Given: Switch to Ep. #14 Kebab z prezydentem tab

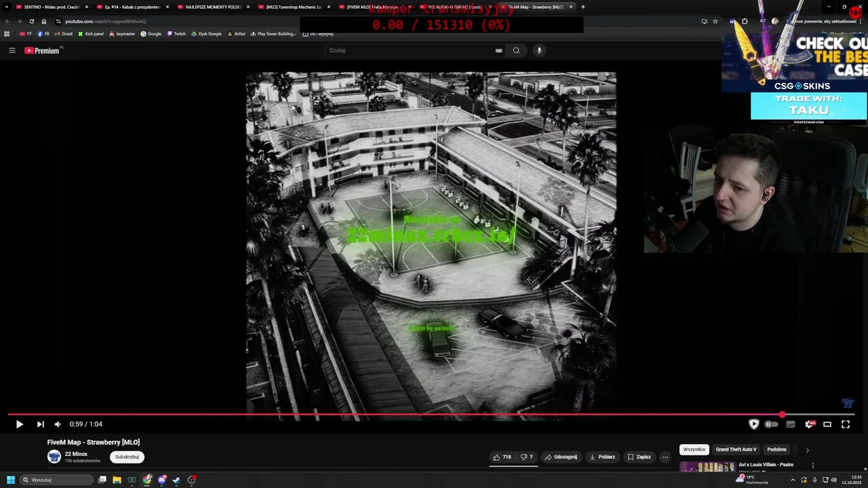Looking at the screenshot, I should (132, 7).
